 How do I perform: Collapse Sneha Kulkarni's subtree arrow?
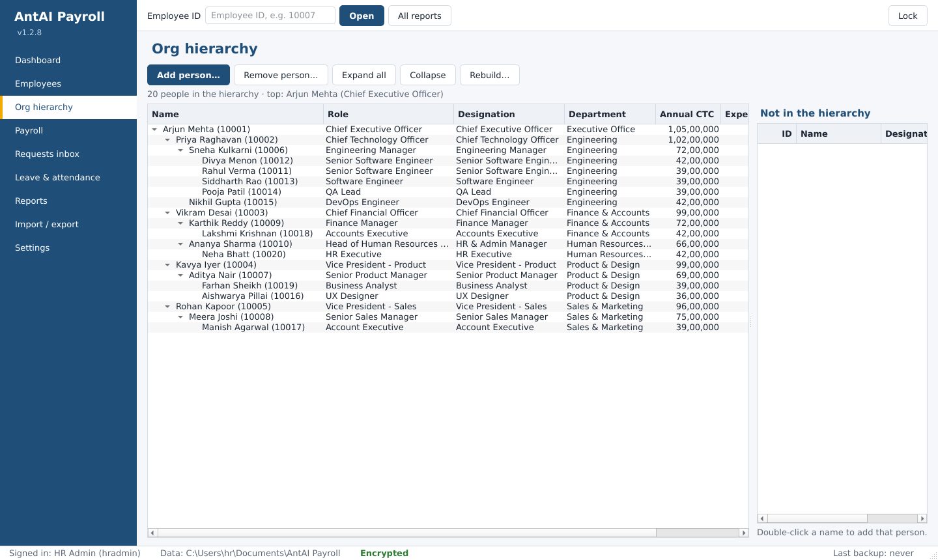coord(180,150)
